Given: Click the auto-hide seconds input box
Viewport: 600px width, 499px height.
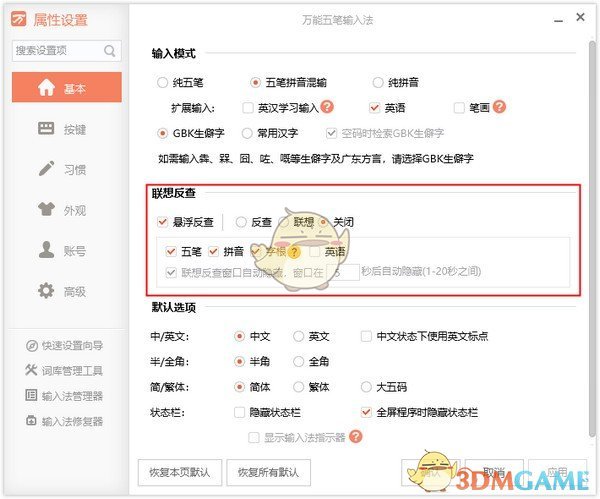Looking at the screenshot, I should click(343, 272).
